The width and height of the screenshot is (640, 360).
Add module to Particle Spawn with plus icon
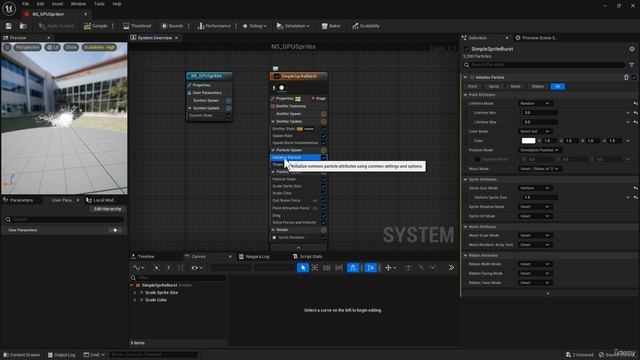point(323,150)
